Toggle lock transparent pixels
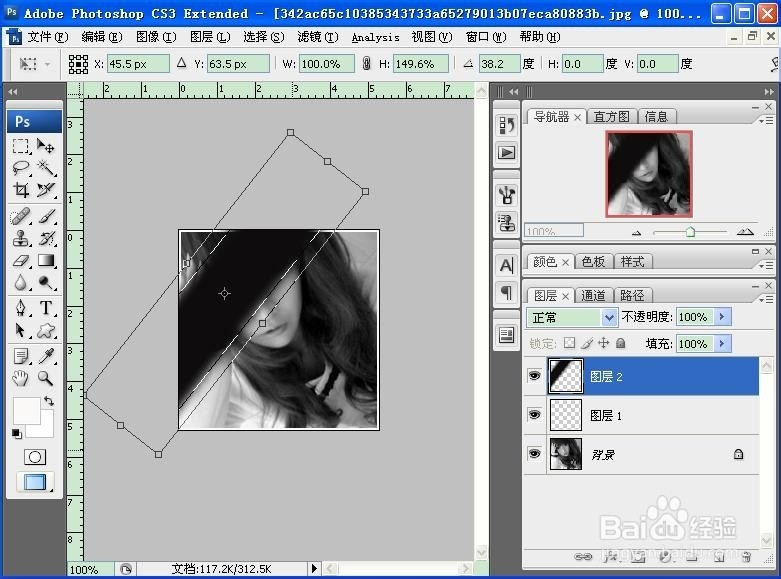Image resolution: width=781 pixels, height=579 pixels. point(569,343)
